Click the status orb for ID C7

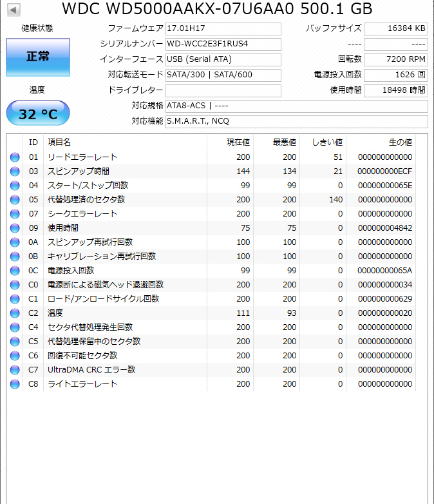(15, 370)
